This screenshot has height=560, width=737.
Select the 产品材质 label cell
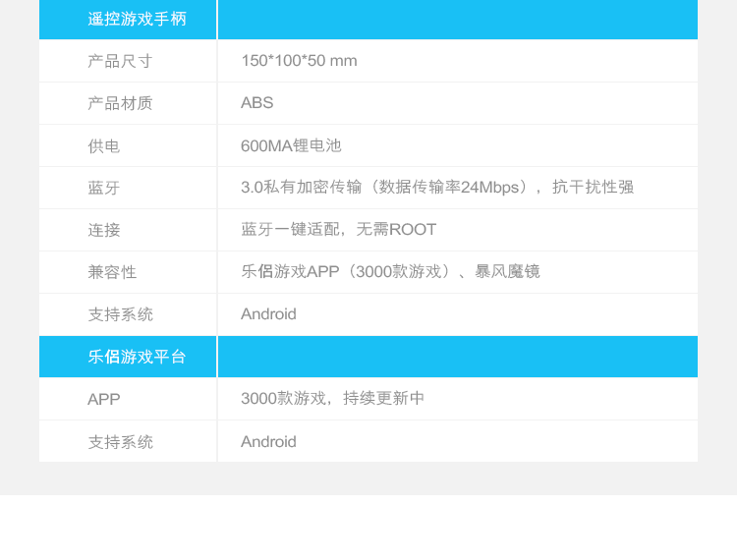point(120,103)
